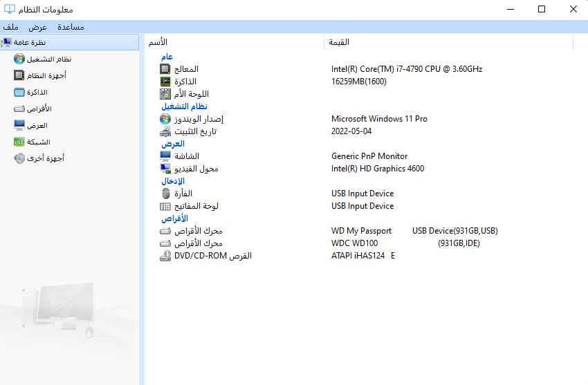
Task: Click the محول الفيديو video adapter icon
Action: [x=165, y=169]
